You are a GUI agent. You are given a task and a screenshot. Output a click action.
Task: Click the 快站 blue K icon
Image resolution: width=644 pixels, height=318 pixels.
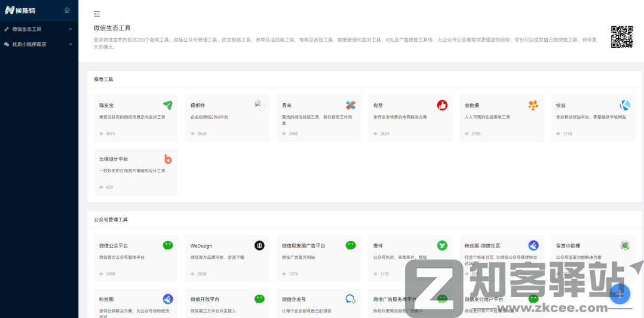pos(625,106)
